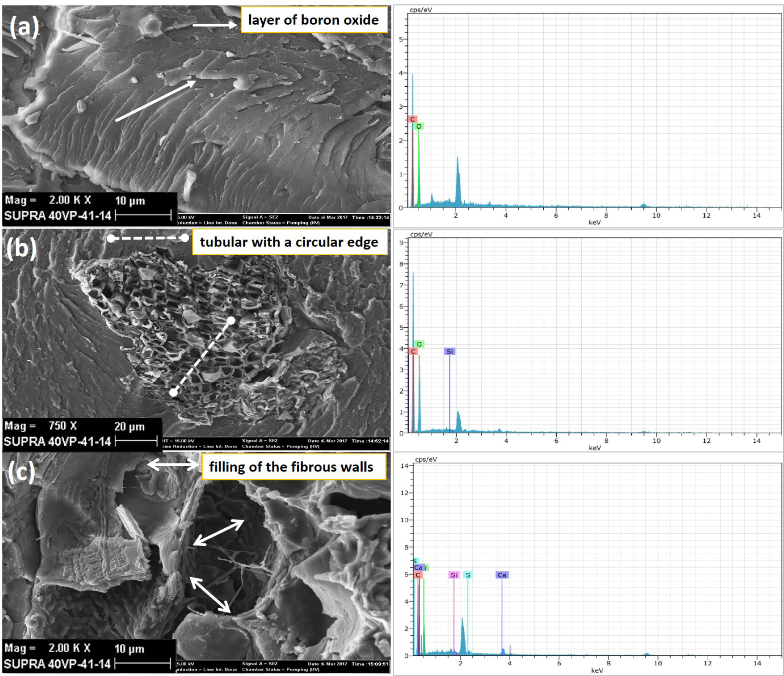This screenshot has width=784, height=676.
Task: Select the O label in spectrum (b)
Action: (420, 343)
